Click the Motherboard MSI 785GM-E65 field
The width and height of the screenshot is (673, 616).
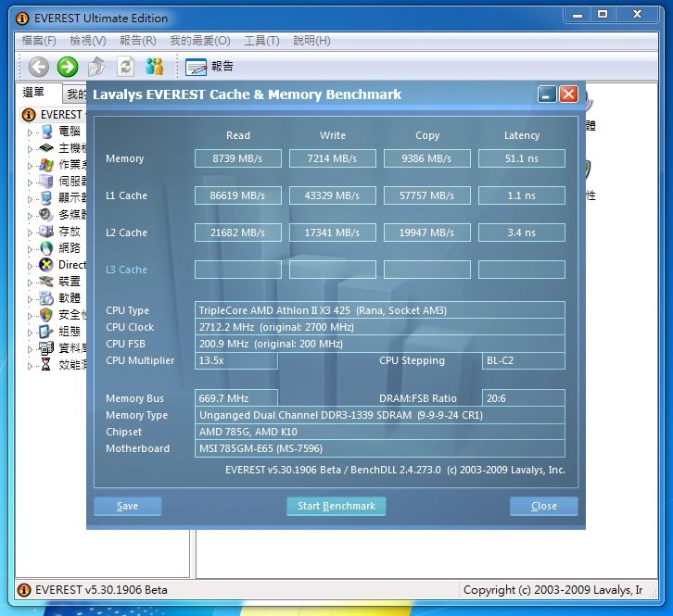pos(380,448)
